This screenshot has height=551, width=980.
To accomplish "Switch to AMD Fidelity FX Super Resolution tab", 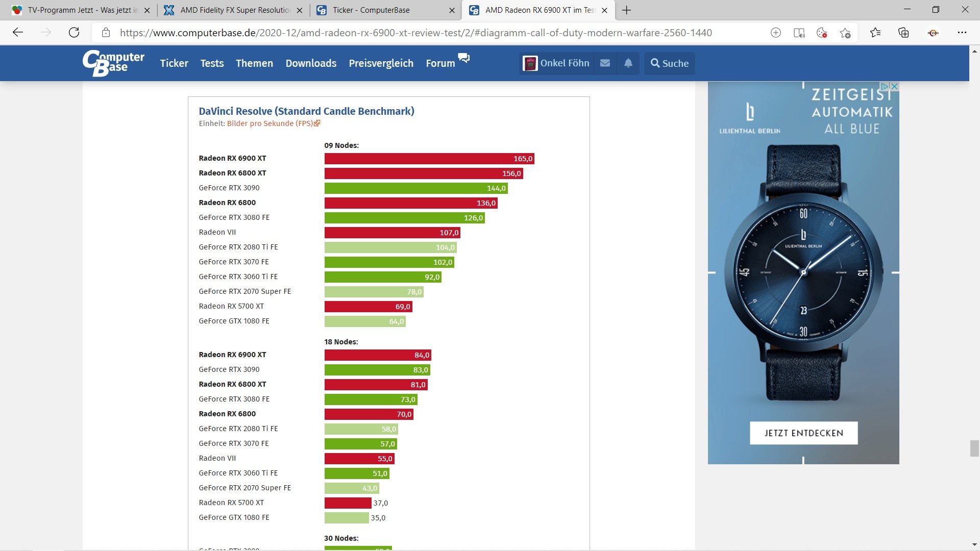I will click(235, 10).
